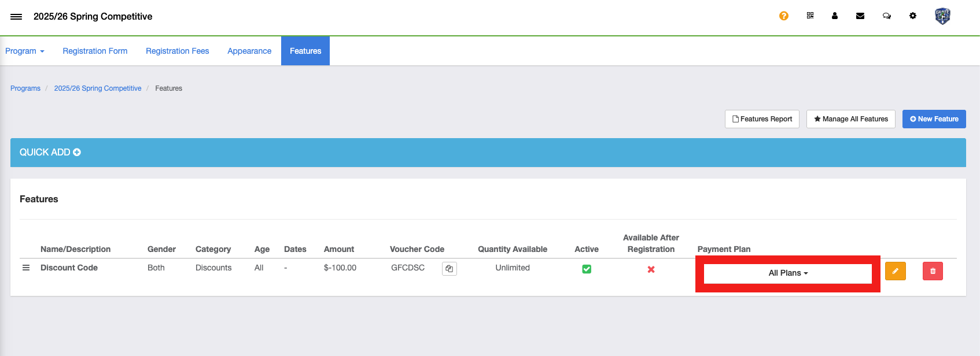Click the New Feature button
Screen dimensions: 980x356
[x=934, y=119]
